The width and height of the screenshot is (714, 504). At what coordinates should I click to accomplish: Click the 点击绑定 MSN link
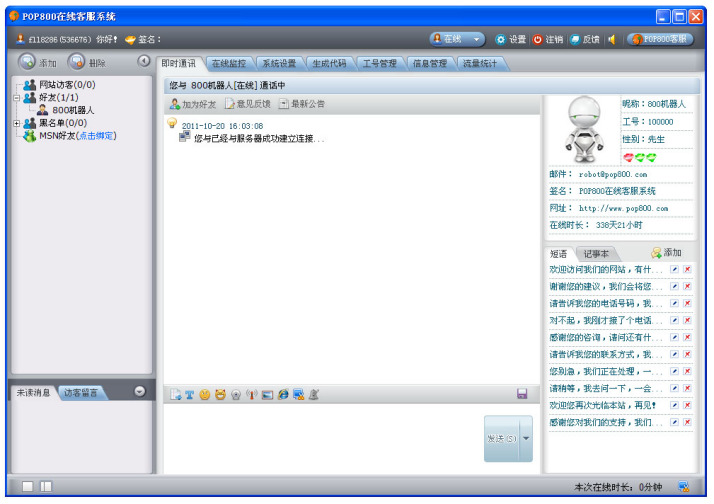point(96,136)
